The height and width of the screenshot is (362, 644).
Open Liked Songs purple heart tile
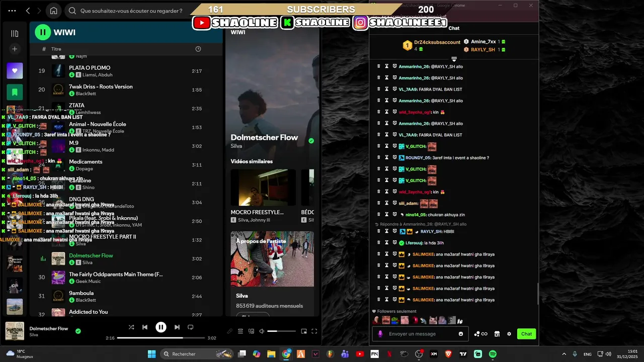15,71
